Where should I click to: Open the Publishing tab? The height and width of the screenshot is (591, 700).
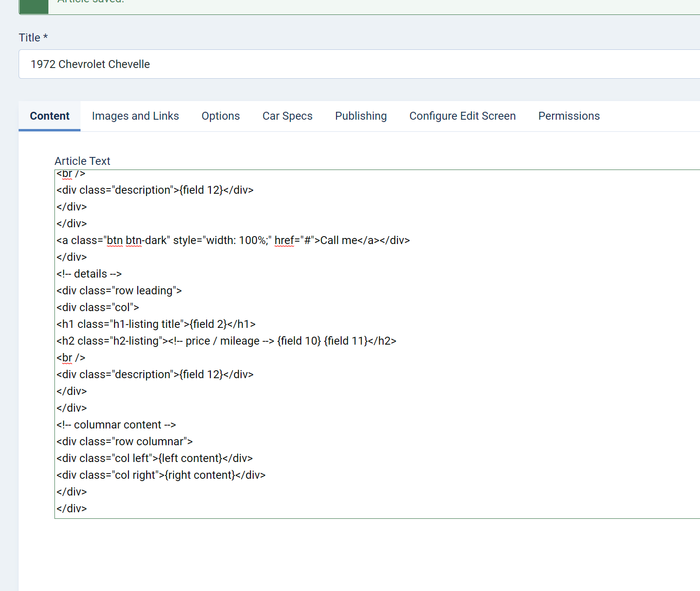pyautogui.click(x=361, y=116)
